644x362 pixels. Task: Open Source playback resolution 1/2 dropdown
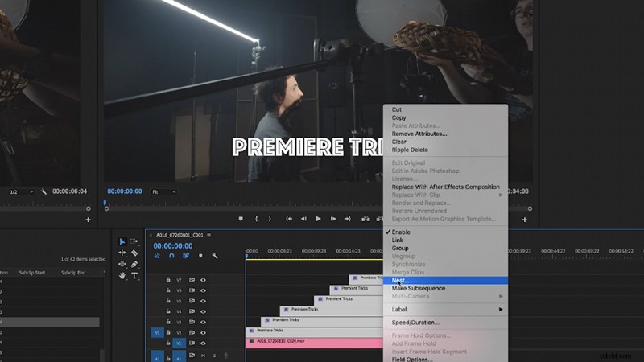[22, 191]
